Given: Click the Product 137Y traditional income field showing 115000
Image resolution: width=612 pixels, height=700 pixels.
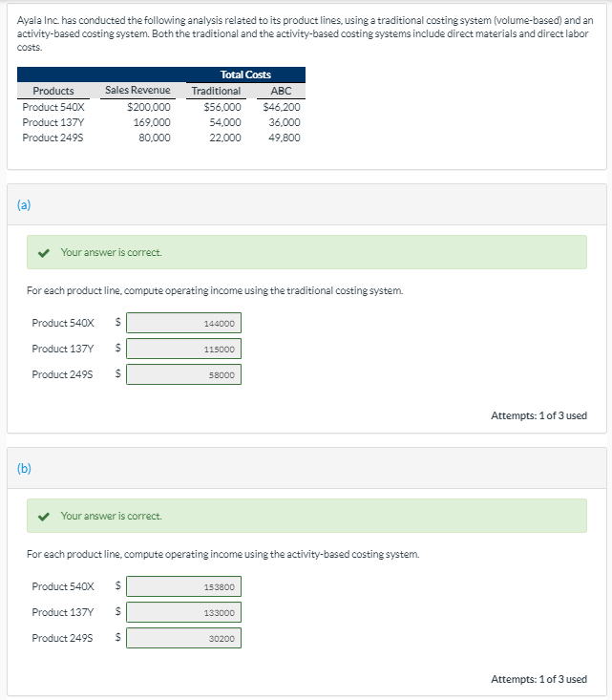Looking at the screenshot, I should tap(183, 349).
